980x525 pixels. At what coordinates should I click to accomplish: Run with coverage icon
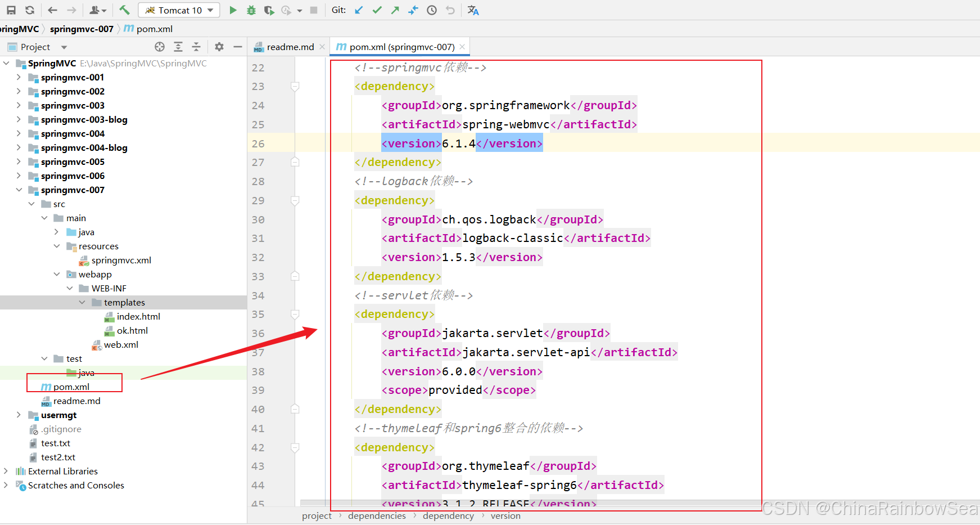pos(269,10)
